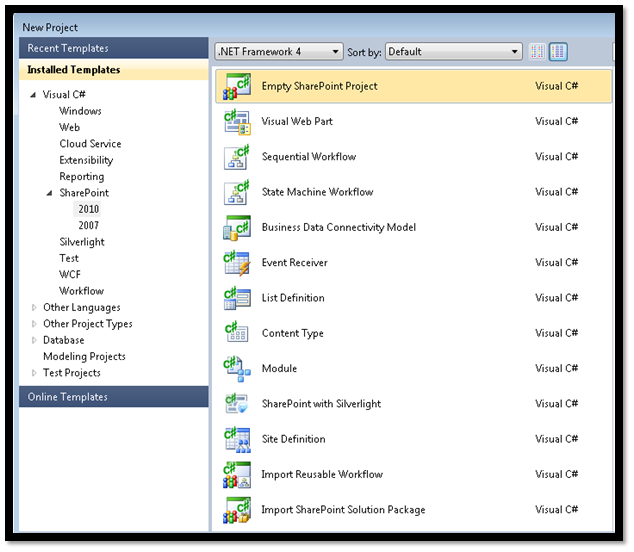
Task: Choose the Business Data Connectivity Model name
Action: pyautogui.click(x=339, y=227)
